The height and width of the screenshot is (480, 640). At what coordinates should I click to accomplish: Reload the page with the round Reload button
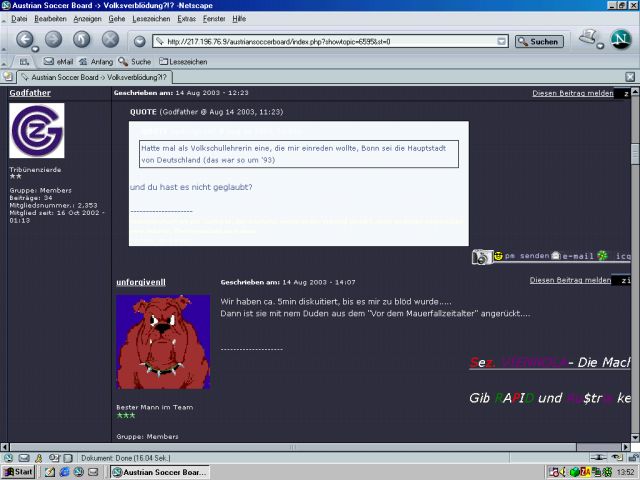(82, 39)
